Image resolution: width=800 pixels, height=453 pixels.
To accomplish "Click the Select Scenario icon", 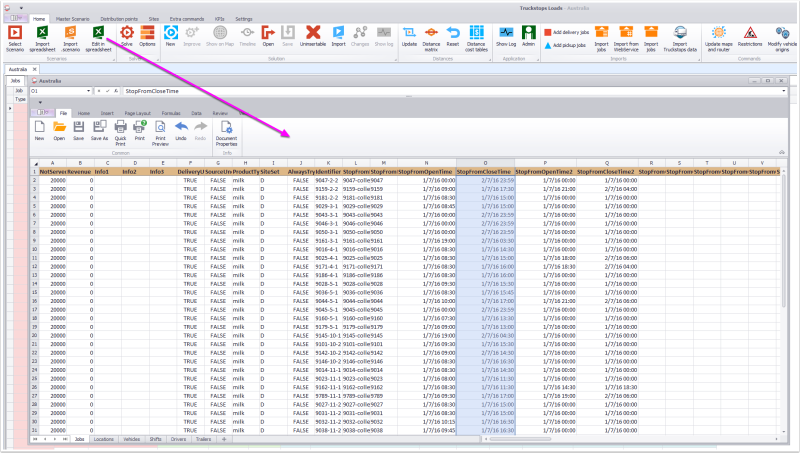I will point(15,33).
